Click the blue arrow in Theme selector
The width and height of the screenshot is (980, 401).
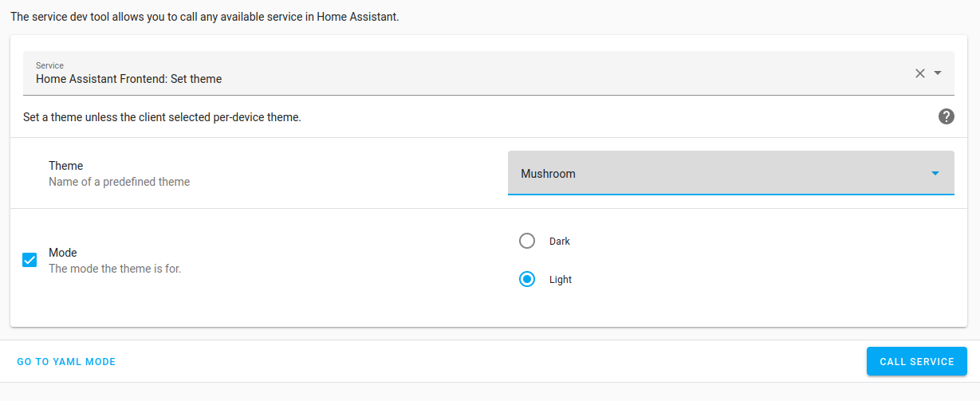click(x=935, y=174)
